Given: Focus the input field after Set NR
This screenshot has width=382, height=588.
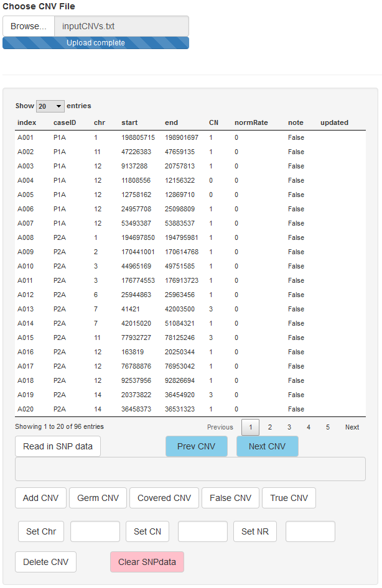Looking at the screenshot, I should click(x=310, y=531).
